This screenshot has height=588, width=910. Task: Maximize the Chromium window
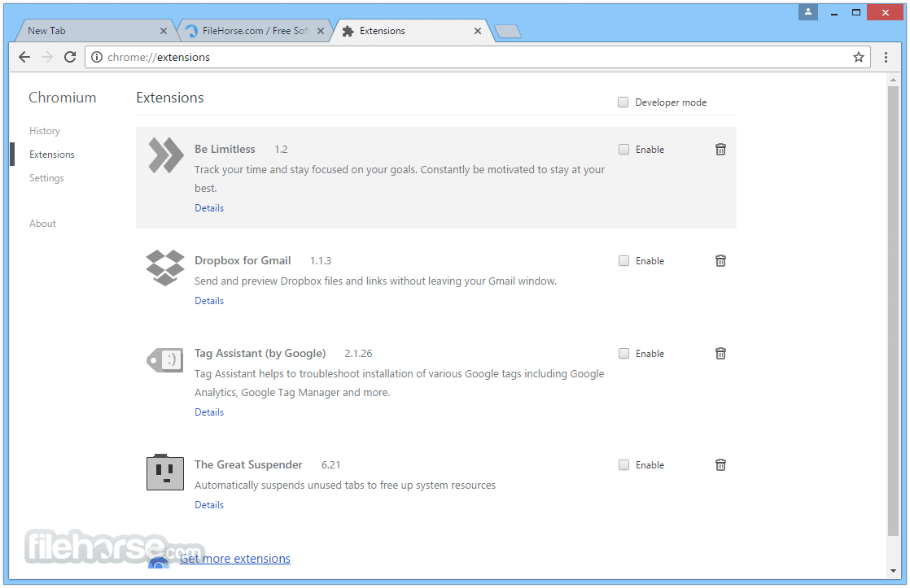click(x=856, y=12)
